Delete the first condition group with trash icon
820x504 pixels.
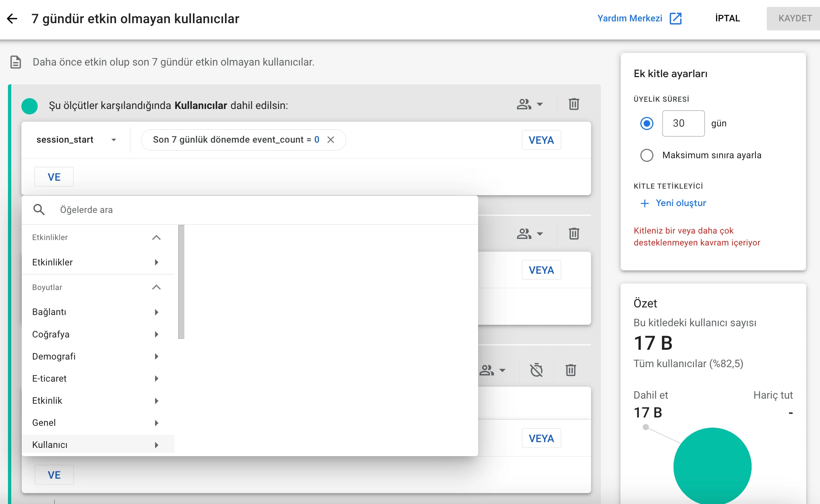coord(574,104)
